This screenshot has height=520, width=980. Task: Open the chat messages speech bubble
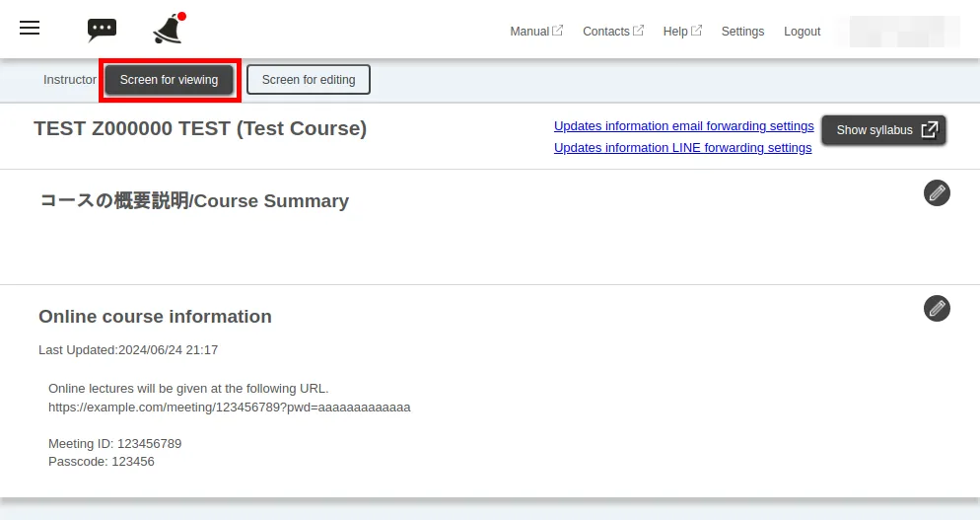[x=102, y=30]
